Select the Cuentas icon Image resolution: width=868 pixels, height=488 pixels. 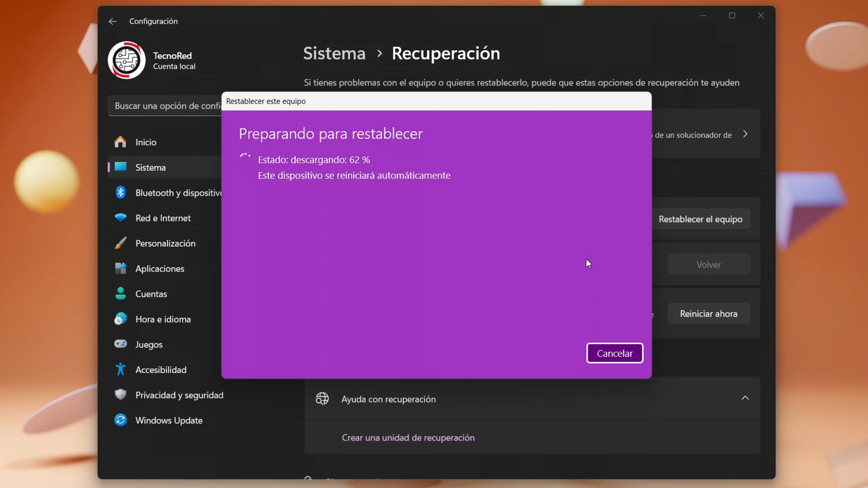coord(121,294)
